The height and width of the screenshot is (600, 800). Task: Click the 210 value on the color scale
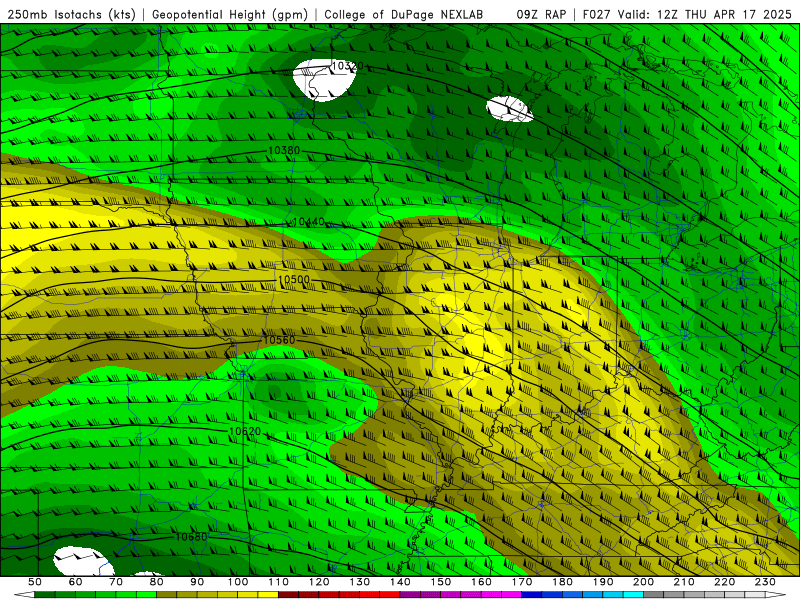point(684,582)
